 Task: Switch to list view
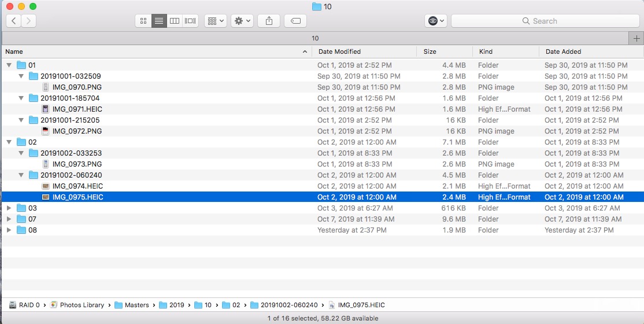pos(159,21)
